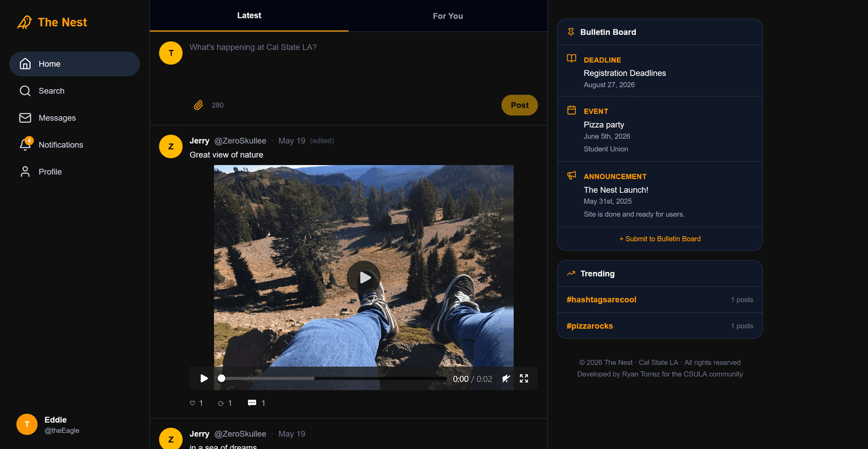This screenshot has height=449, width=868.
Task: Open Eddie's account avatar at bottom
Action: (x=27, y=425)
